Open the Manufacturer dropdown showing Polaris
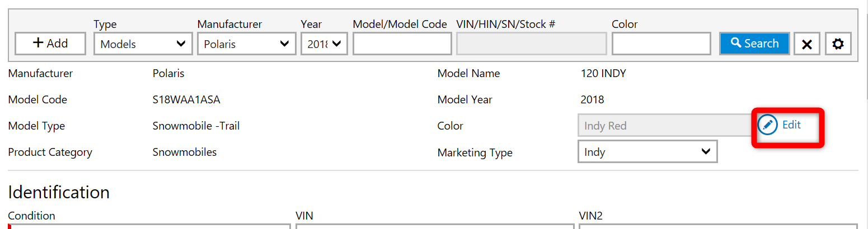This screenshot has height=229, width=868. 246,44
